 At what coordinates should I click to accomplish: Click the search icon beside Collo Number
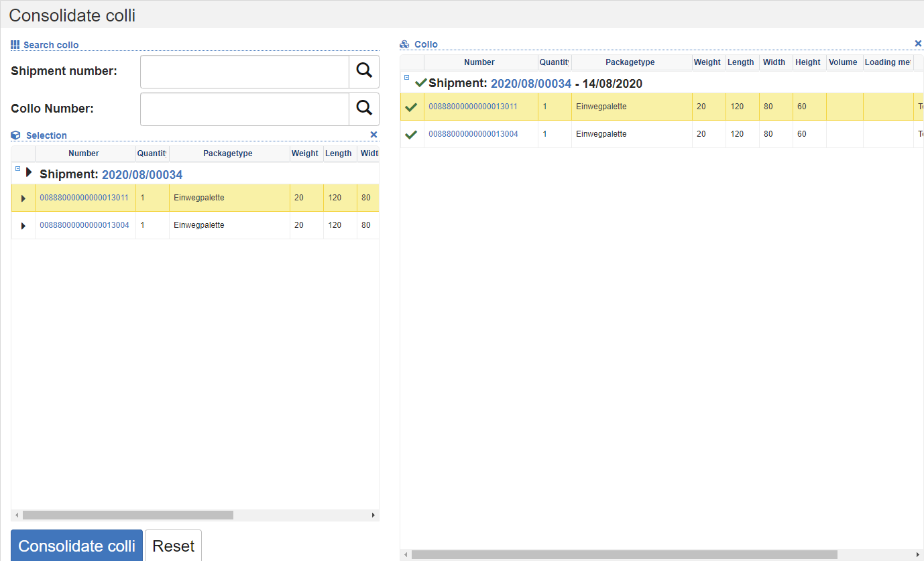pos(364,109)
